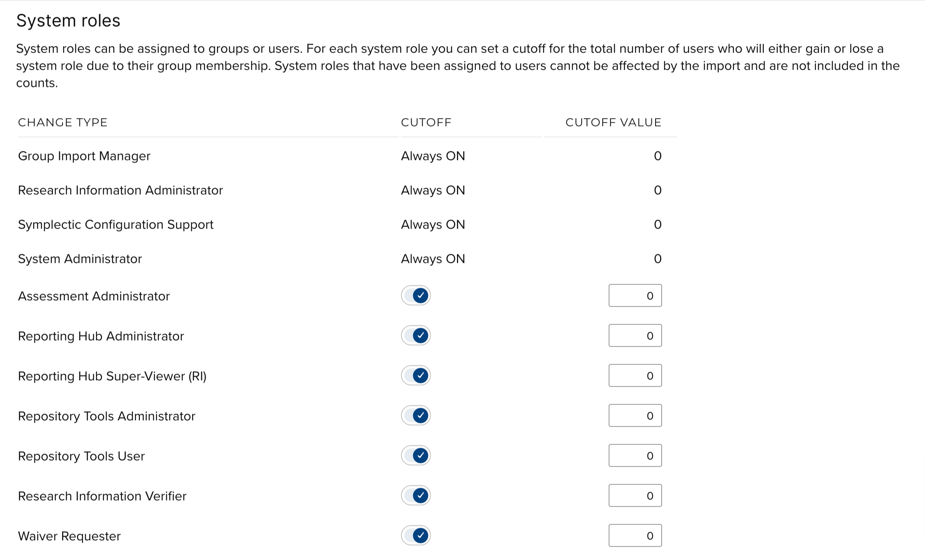925x560 pixels.
Task: Focus Reporting Hub Administrator cutoff value box
Action: tap(635, 336)
